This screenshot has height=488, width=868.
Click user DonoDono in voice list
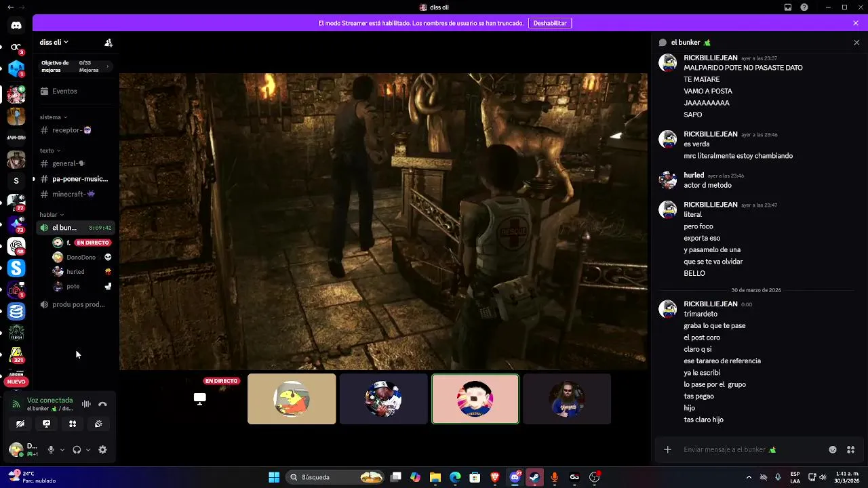pos(81,258)
